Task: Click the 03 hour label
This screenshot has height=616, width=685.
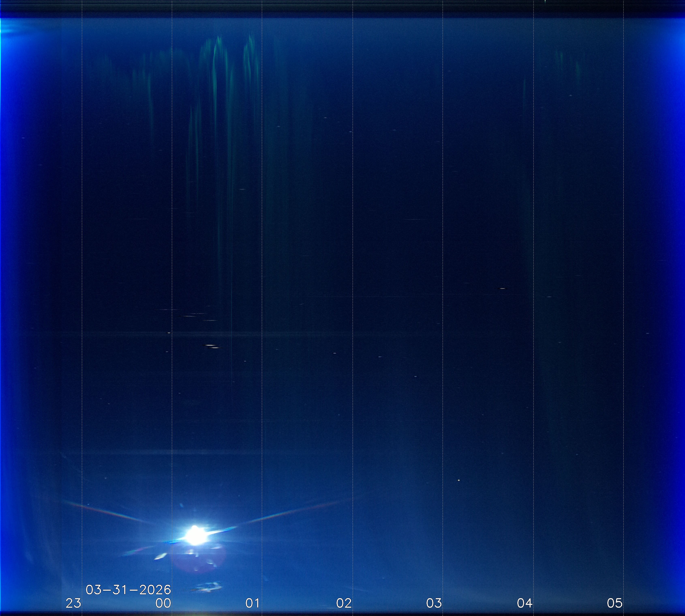Action: pos(434,603)
